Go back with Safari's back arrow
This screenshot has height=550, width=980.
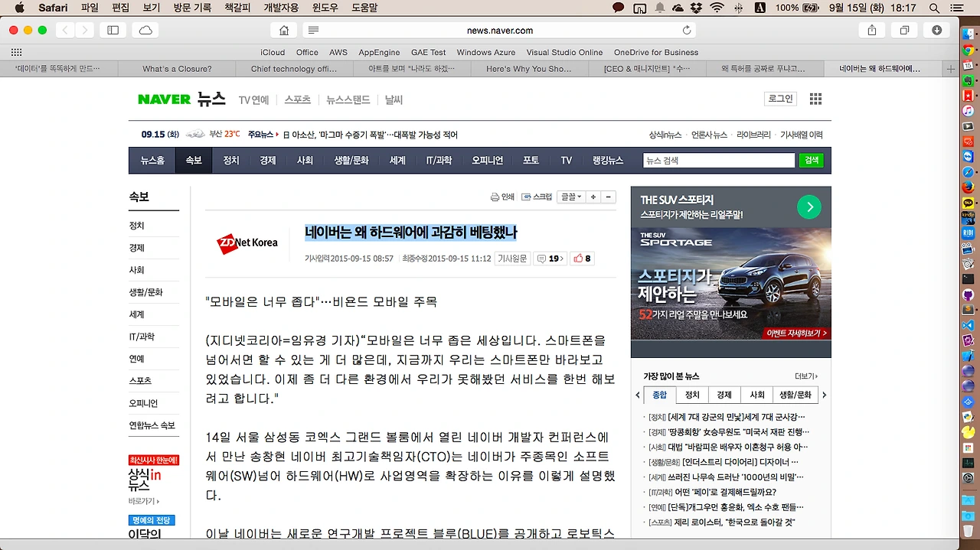coord(66,30)
